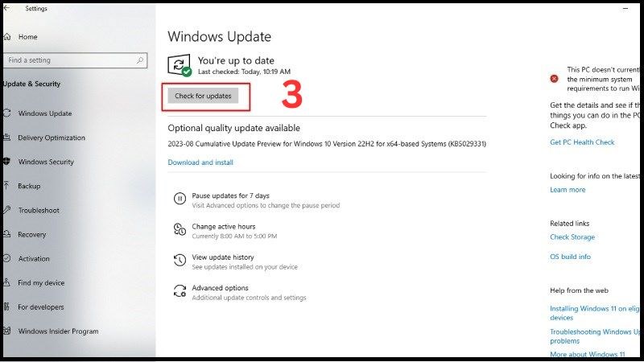Viewport: 644px width, 362px height.
Task: Open Windows Update in the sidebar
Action: 45,113
